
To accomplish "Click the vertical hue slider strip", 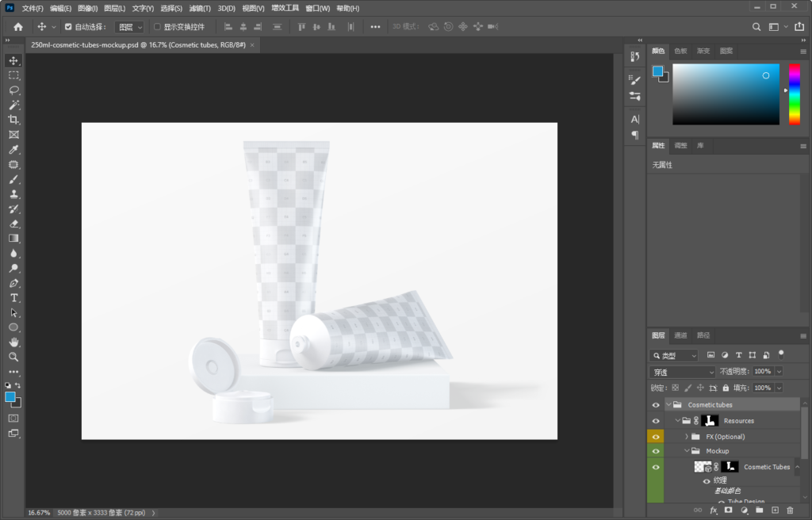I will pyautogui.click(x=795, y=94).
